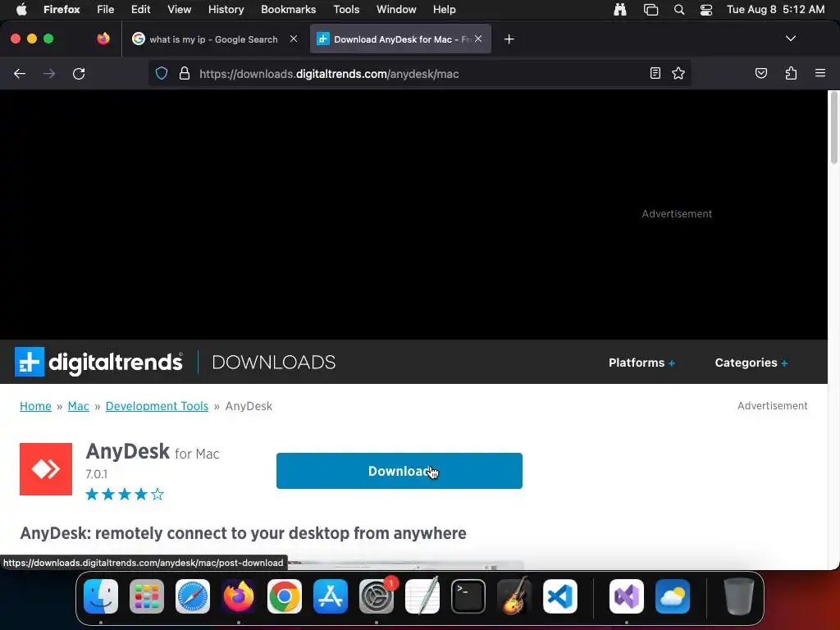The image size is (840, 630).
Task: Open TextEdit from the Dock
Action: 422,596
